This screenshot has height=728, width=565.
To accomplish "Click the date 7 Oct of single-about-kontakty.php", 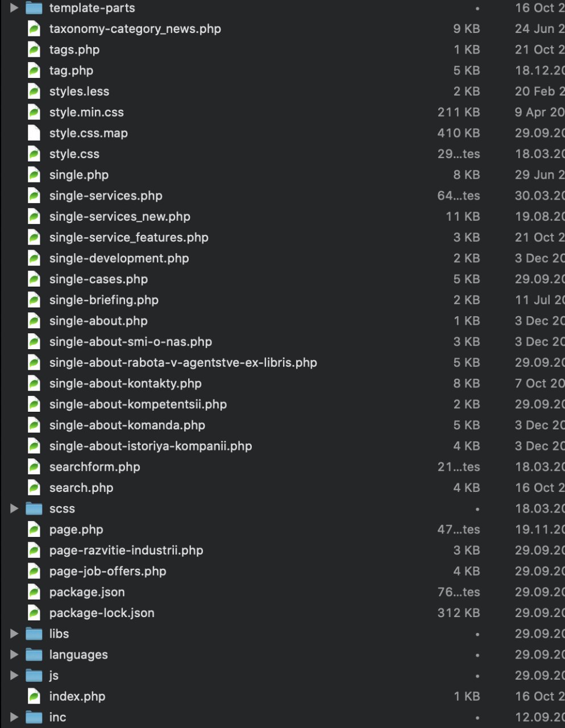I will [539, 383].
